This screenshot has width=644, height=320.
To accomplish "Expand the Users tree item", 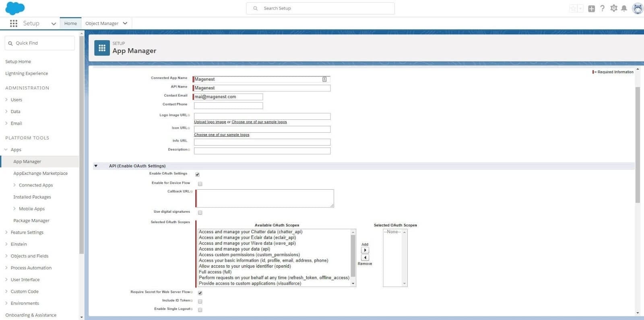I will click(6, 100).
